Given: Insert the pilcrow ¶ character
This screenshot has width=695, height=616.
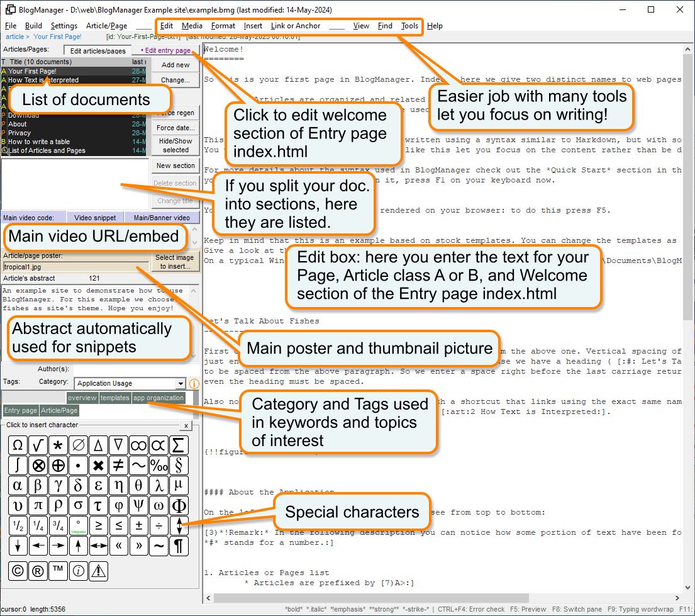Looking at the screenshot, I should tap(178, 546).
